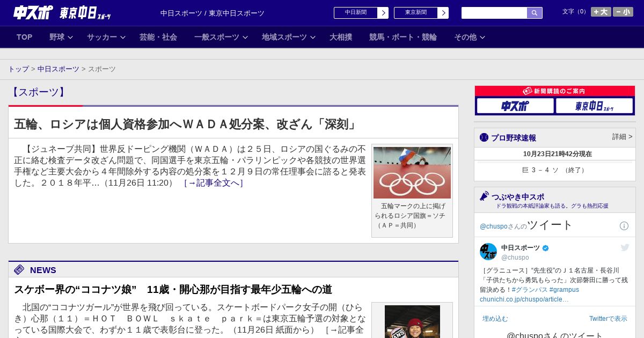The width and height of the screenshot is (644, 338).
Task: Click the トップ breadcrumb link
Action: tap(18, 69)
